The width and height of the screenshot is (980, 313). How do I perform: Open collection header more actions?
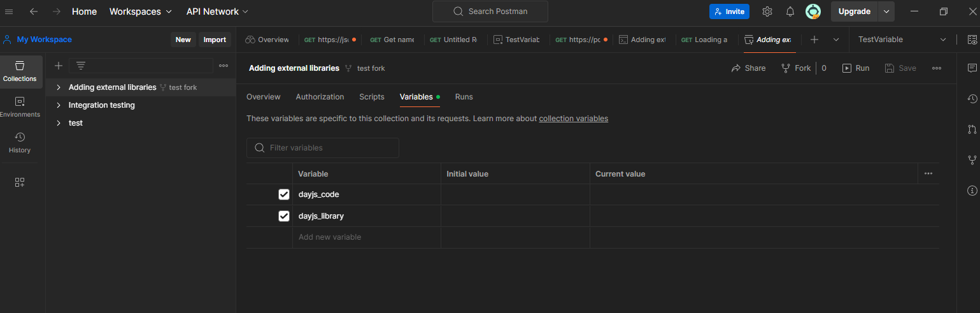pyautogui.click(x=937, y=68)
